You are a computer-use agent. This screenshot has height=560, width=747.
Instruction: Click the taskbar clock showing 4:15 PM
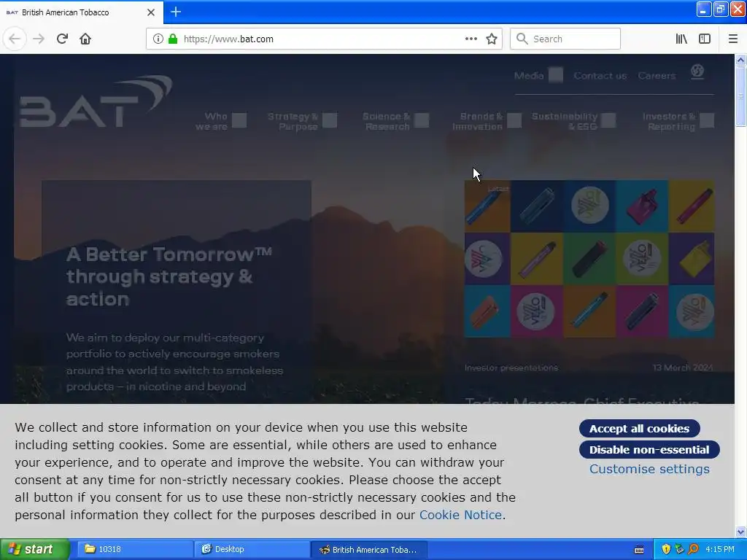[720, 550]
